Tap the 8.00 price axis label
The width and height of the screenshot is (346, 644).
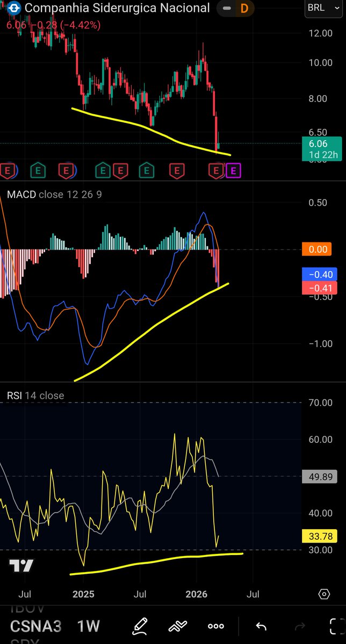[318, 99]
